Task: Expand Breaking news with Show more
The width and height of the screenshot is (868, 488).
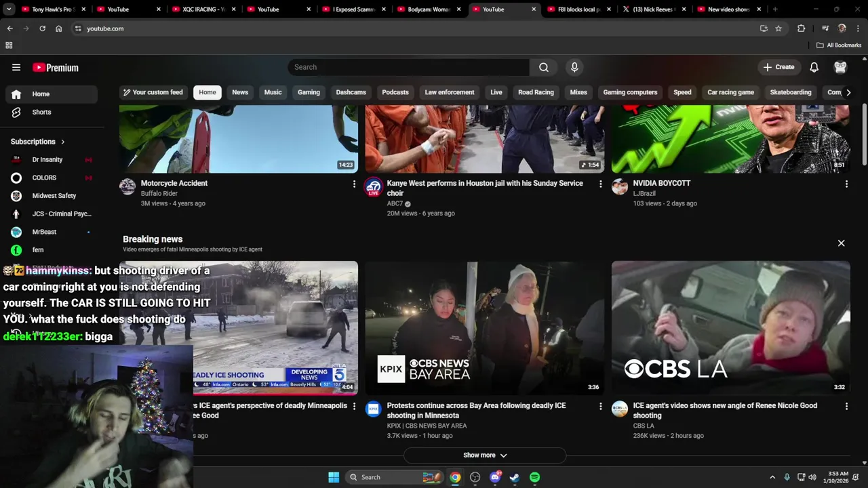Action: tap(485, 455)
